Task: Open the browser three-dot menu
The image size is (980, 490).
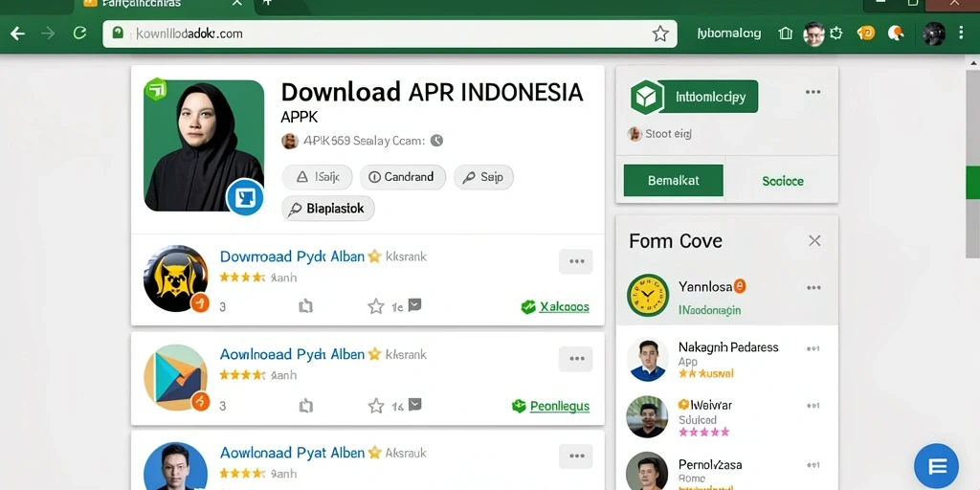Action: click(x=961, y=33)
